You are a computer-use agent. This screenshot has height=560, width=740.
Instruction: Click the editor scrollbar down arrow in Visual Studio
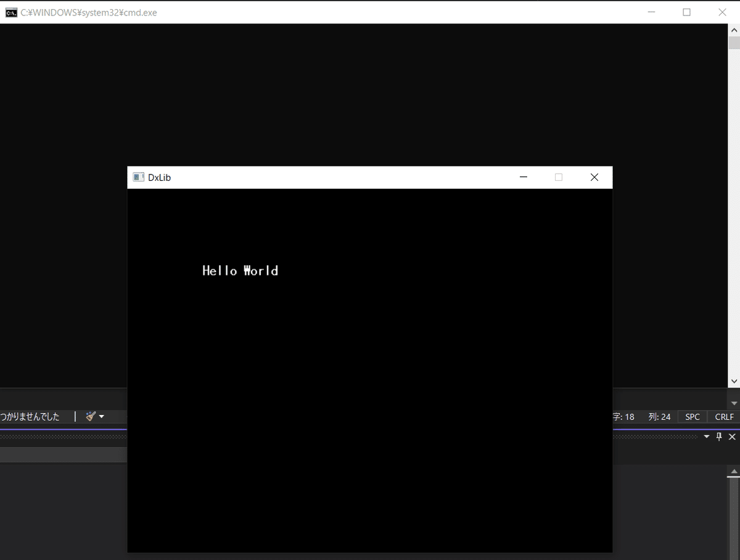[x=734, y=403]
